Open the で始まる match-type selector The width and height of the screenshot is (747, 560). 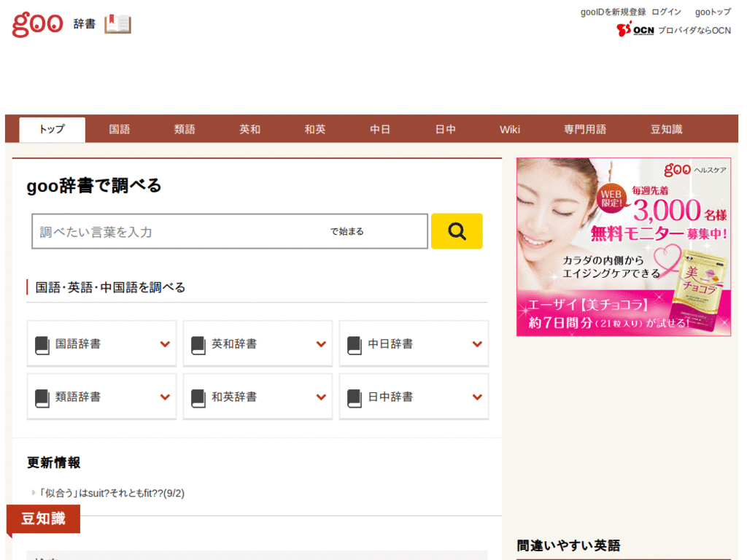pyautogui.click(x=347, y=231)
